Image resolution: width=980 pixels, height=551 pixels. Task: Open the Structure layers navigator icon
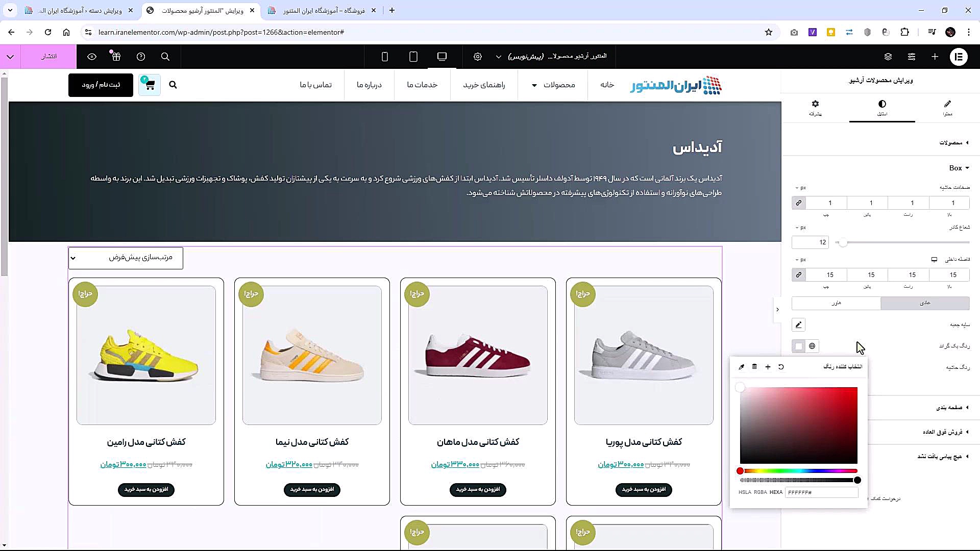click(x=888, y=57)
